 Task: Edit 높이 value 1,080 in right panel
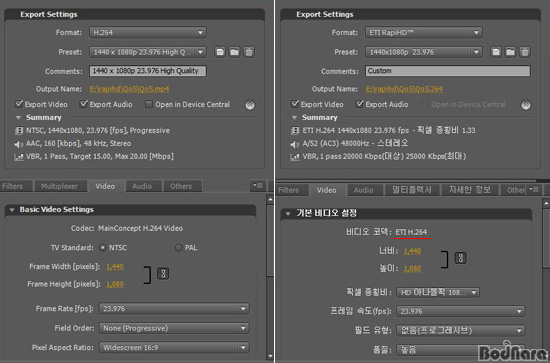pos(412,269)
